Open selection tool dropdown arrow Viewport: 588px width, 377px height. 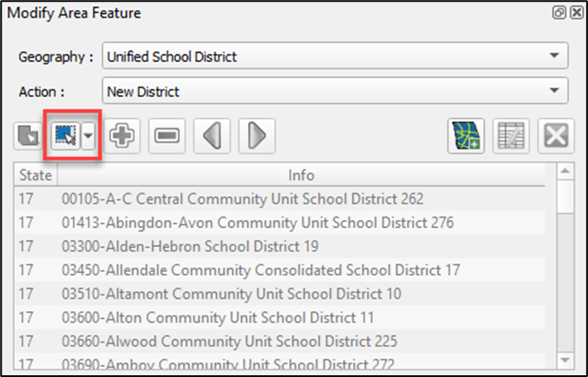88,136
